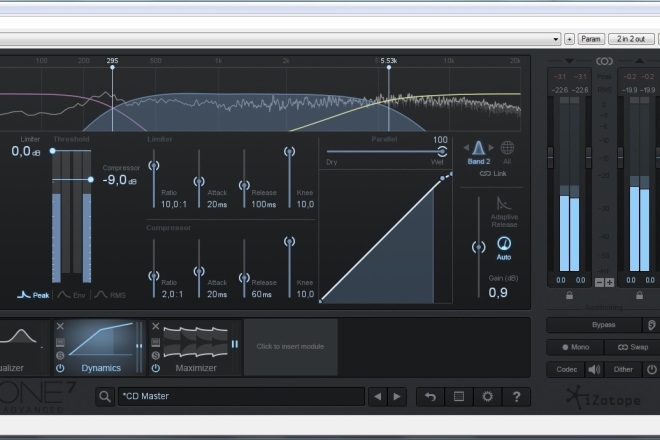The width and height of the screenshot is (660, 440).
Task: Open the plugin preset dropdown arrow
Action: click(556, 39)
